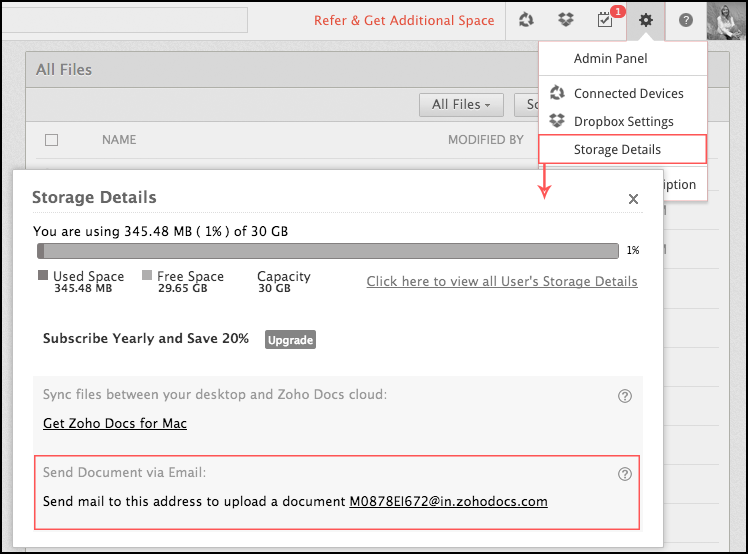This screenshot has width=748, height=554.
Task: Open help icon beside Send Document via Email
Action: 625,474
